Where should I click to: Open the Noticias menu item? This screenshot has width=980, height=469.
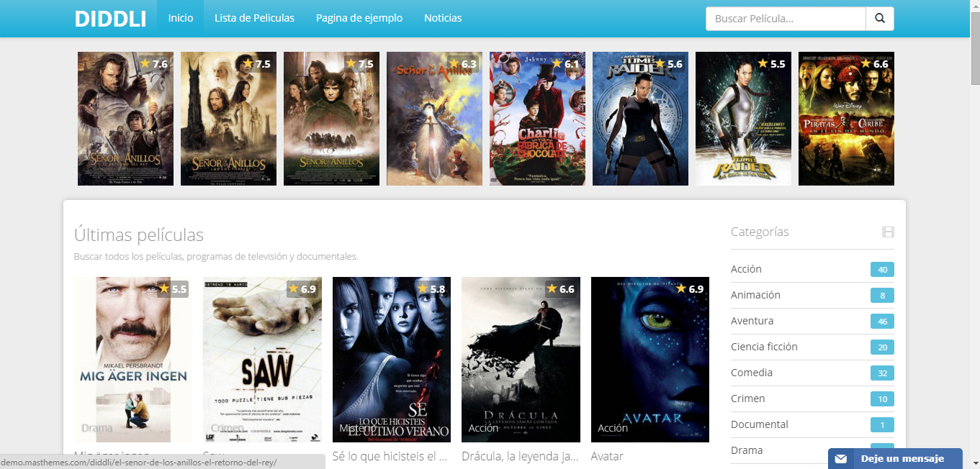tap(443, 18)
